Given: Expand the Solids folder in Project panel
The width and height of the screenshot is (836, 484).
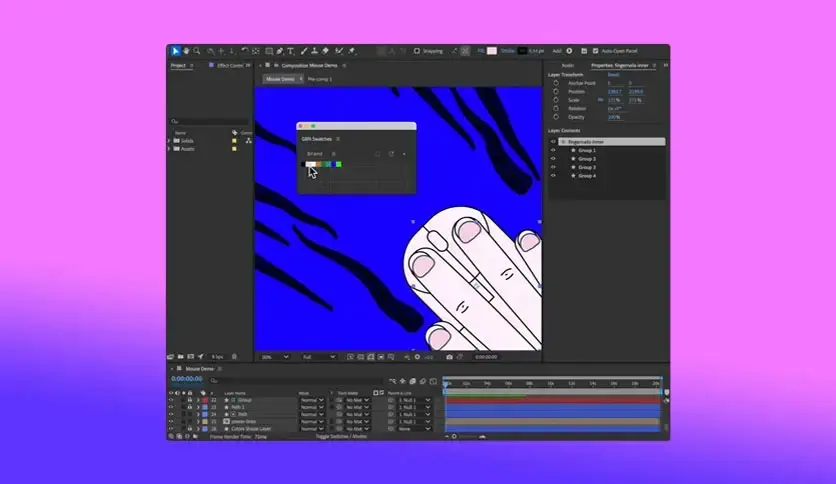Looking at the screenshot, I should pos(170,141).
